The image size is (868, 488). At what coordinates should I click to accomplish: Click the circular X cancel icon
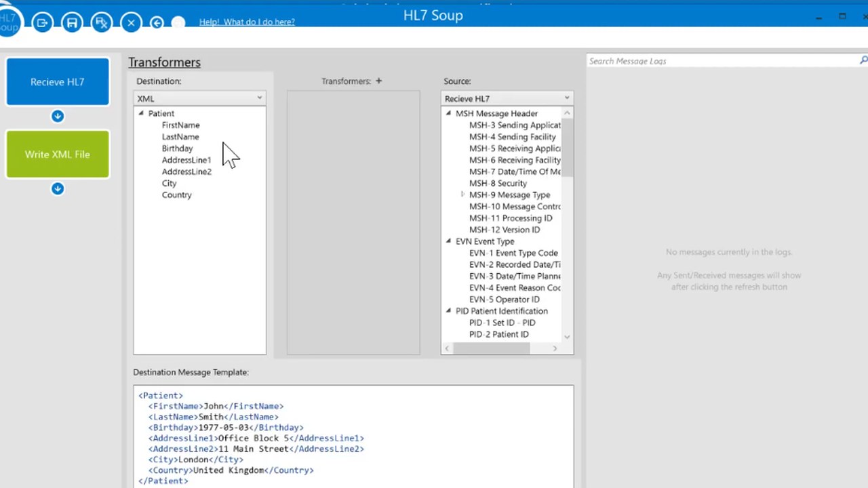131,22
